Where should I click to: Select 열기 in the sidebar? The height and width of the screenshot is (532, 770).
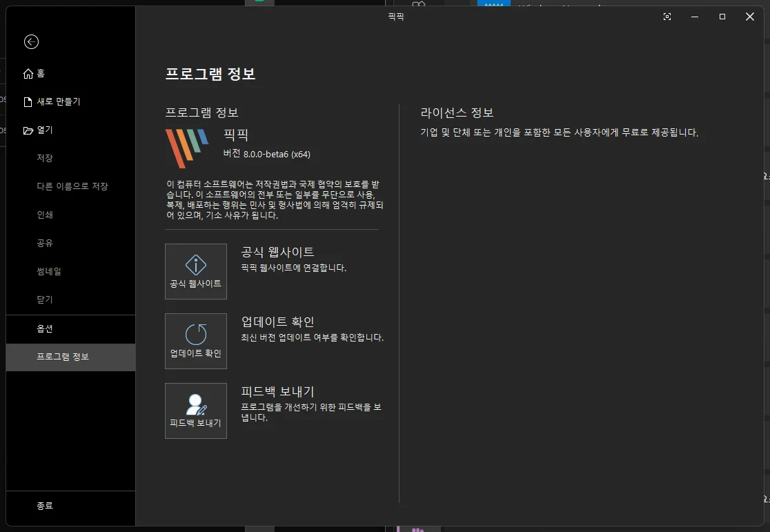tap(70, 130)
